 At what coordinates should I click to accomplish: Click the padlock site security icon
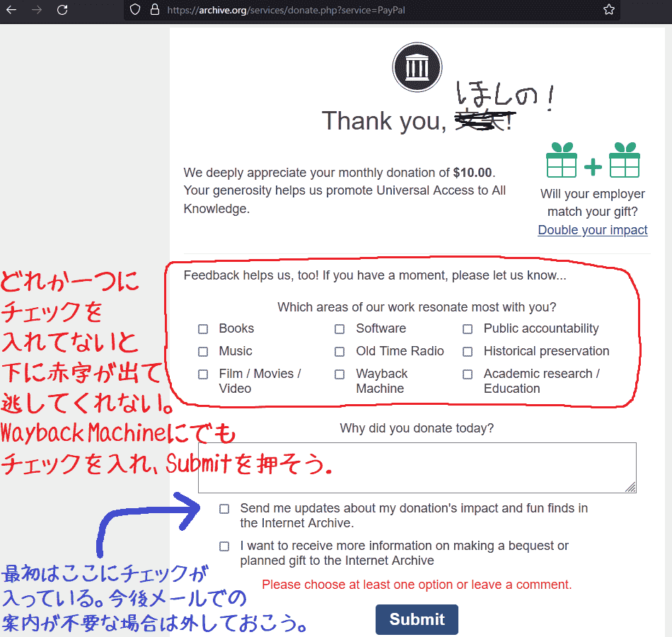coord(155,9)
